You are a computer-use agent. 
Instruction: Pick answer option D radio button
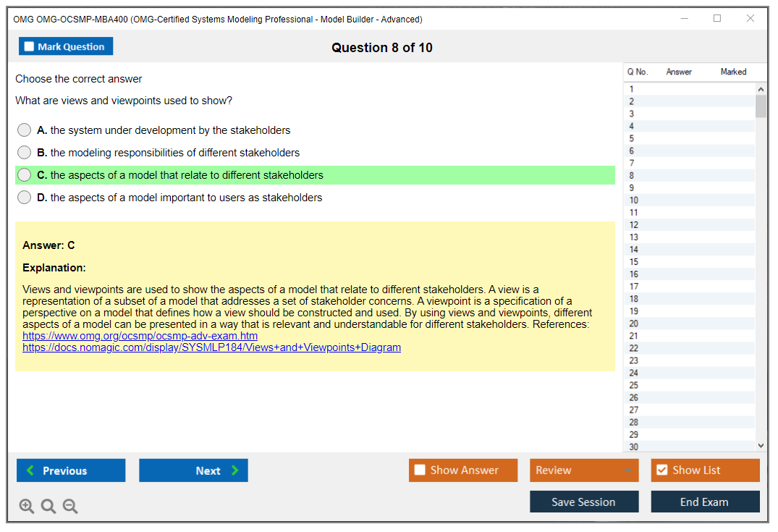pyautogui.click(x=25, y=198)
